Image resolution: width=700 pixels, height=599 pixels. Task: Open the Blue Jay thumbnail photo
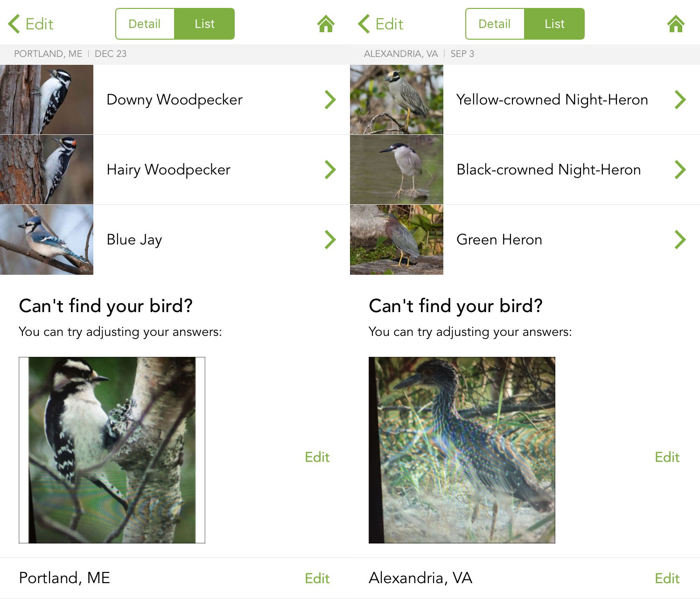[47, 239]
